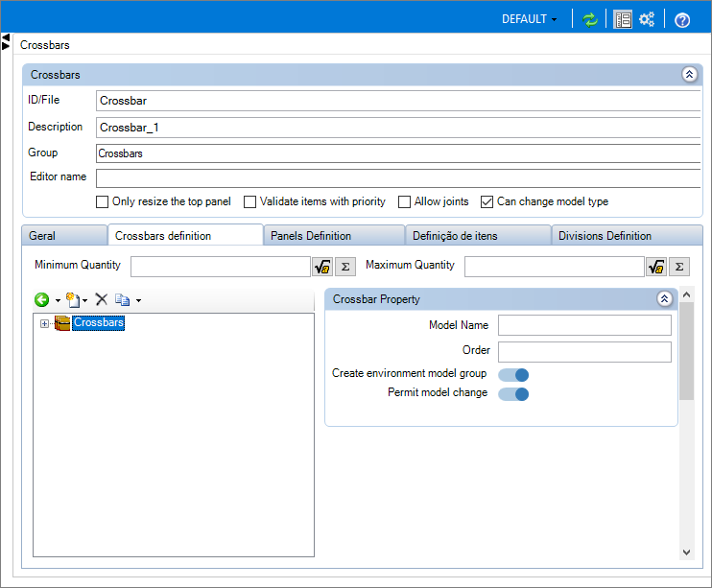Click the green back arrow icon

click(42, 299)
